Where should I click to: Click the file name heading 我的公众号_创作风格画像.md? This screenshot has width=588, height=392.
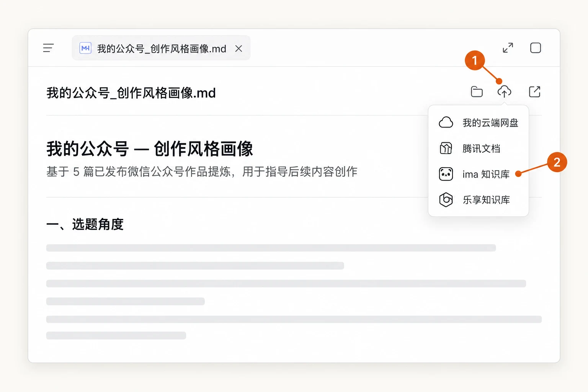131,93
